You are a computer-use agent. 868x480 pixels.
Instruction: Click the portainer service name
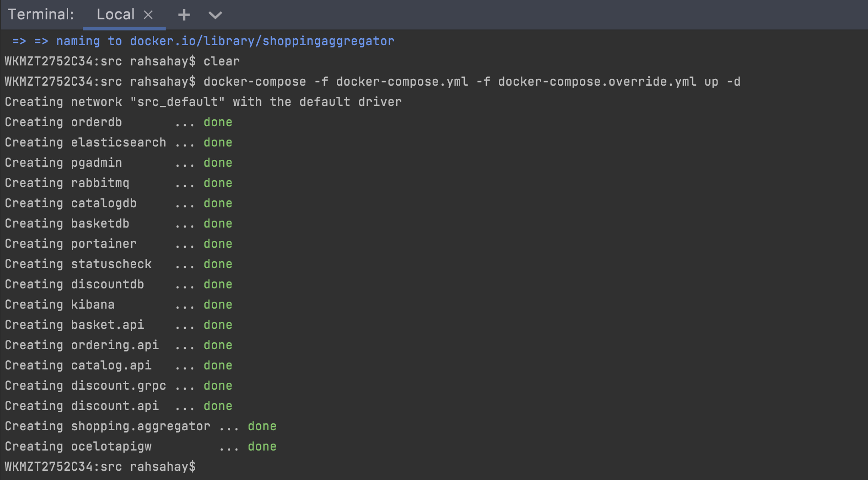point(103,244)
